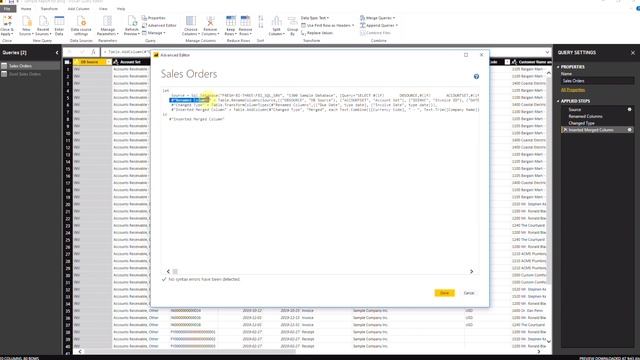Switch to the Transform ribbon tab
Screen dimensions: 640x360
pos(49,9)
